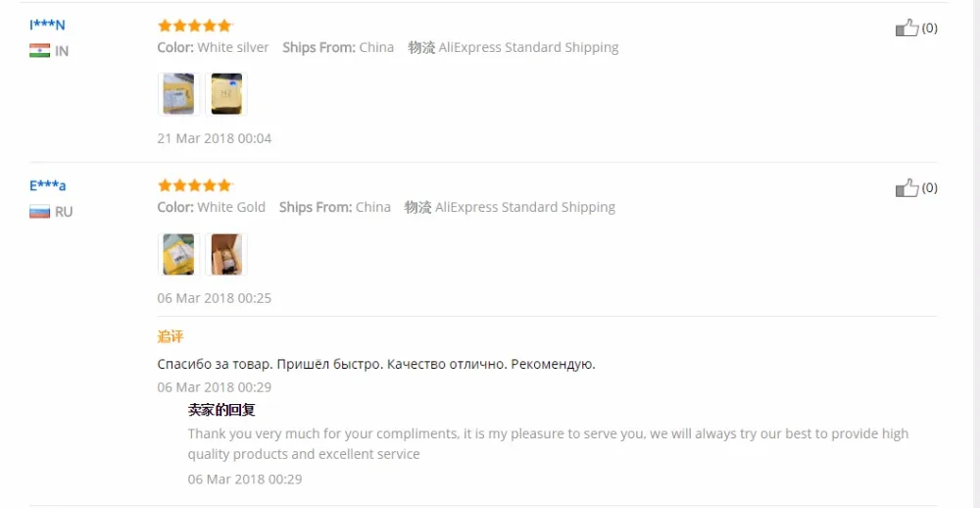The height and width of the screenshot is (508, 980).
Task: Click the India flag icon
Action: (39, 51)
